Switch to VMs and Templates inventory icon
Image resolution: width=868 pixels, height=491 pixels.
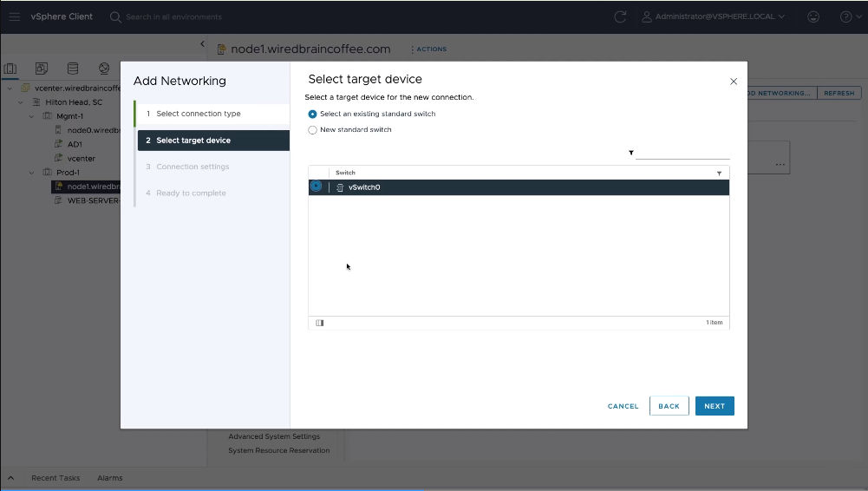[x=42, y=69]
